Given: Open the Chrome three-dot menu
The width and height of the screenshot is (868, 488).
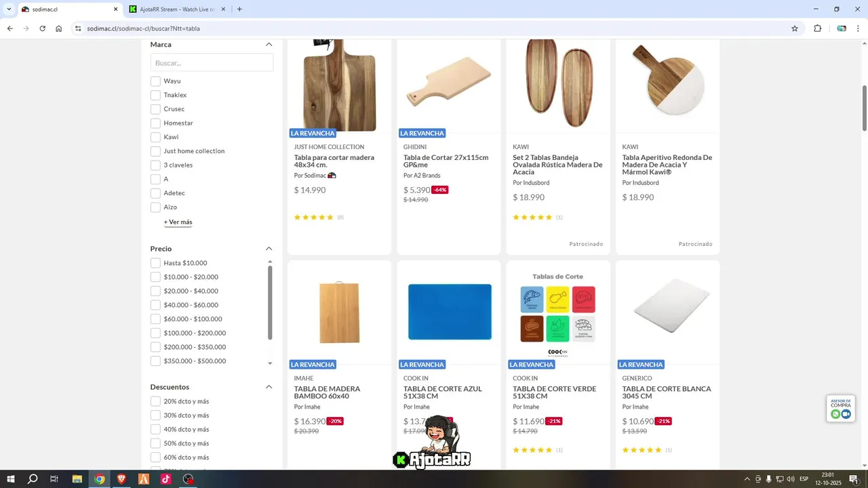Looking at the screenshot, I should pos(858,28).
